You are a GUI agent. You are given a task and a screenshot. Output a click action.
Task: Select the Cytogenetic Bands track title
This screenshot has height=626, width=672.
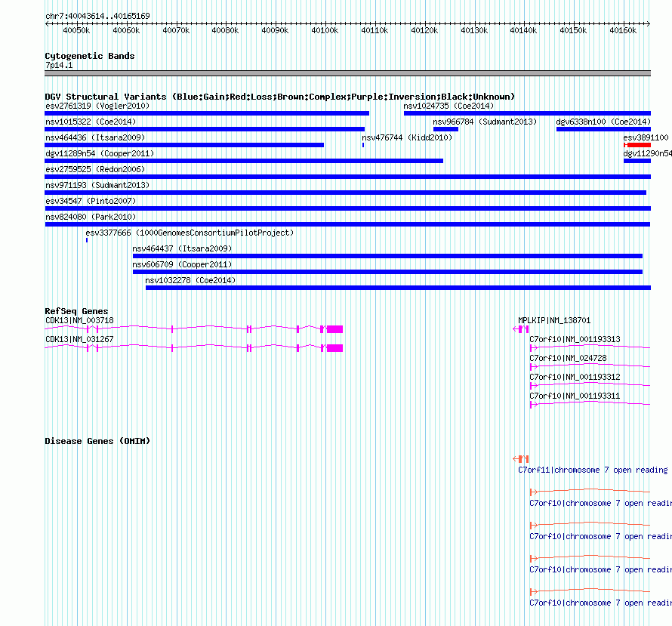(90, 56)
